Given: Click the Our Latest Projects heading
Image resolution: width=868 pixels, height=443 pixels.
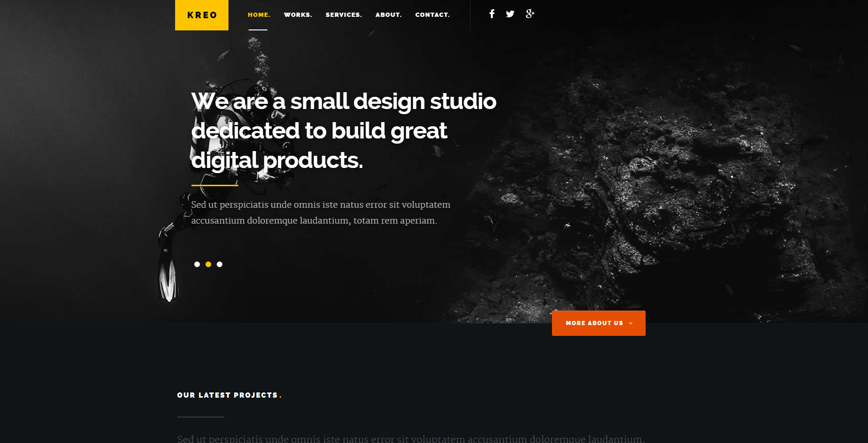Looking at the screenshot, I should [229, 395].
